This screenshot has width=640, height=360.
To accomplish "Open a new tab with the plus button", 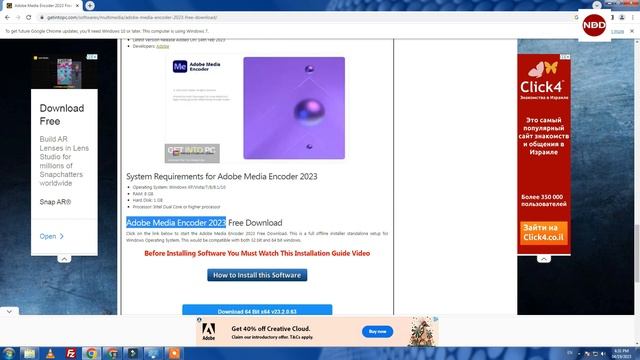I will tap(90, 5).
